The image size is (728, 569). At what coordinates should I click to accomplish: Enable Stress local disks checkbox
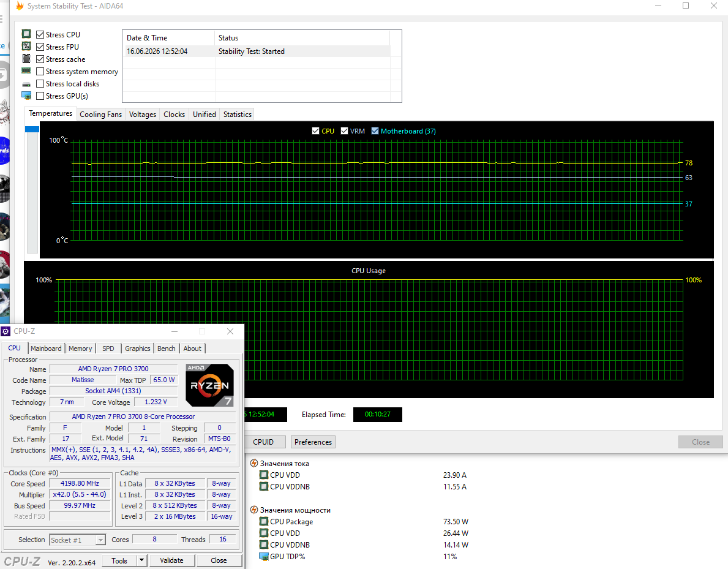tap(40, 84)
